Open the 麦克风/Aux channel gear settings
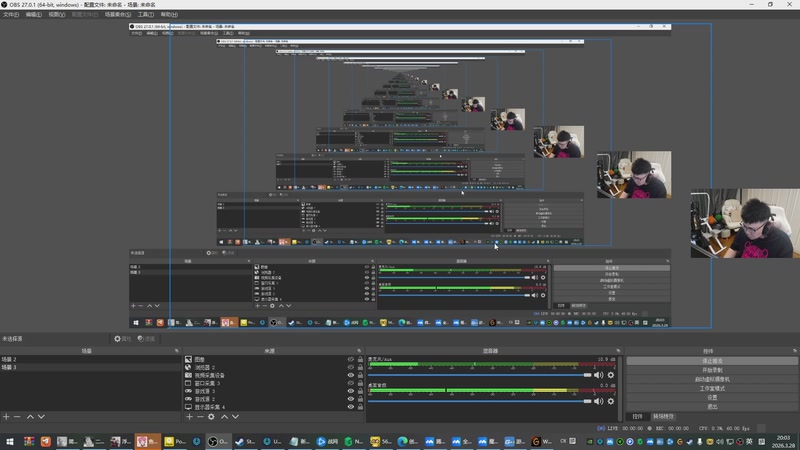This screenshot has width=800, height=450. 611,375
